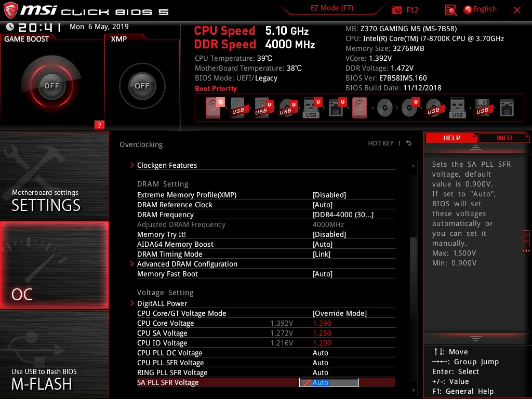Screen dimensions: 532x399
Task: Select the legacy USB CD/DVD boot icon
Action: point(434,108)
